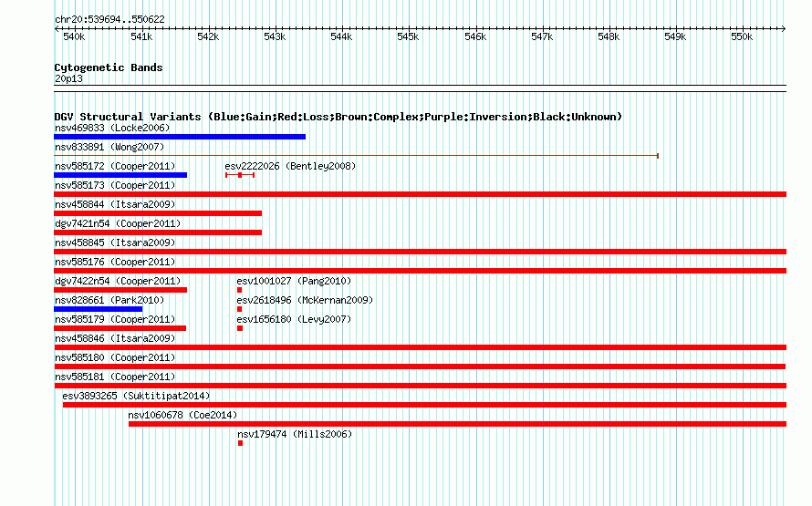Click the 543k ruler tick label
The height and width of the screenshot is (506, 812).
coord(275,36)
